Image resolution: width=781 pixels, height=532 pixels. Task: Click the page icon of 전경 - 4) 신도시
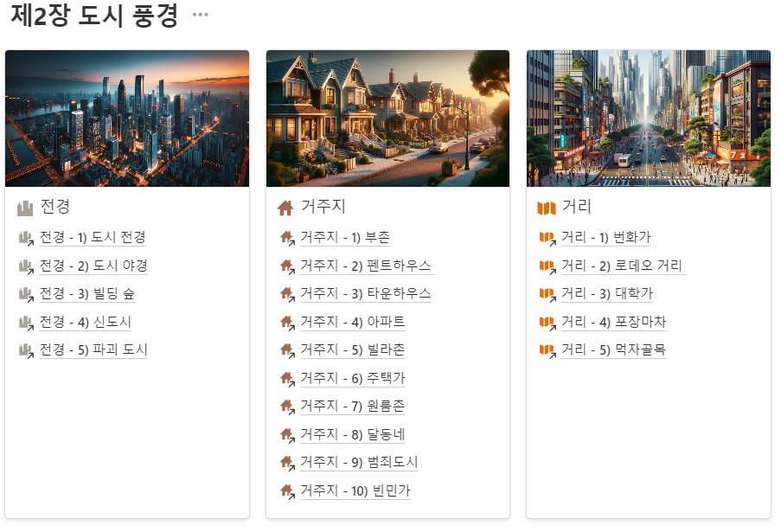(x=26, y=323)
